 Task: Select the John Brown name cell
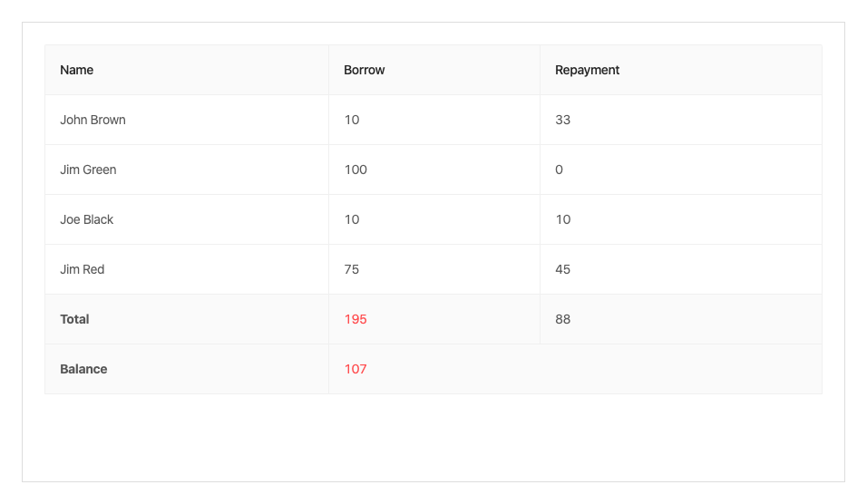pos(93,120)
